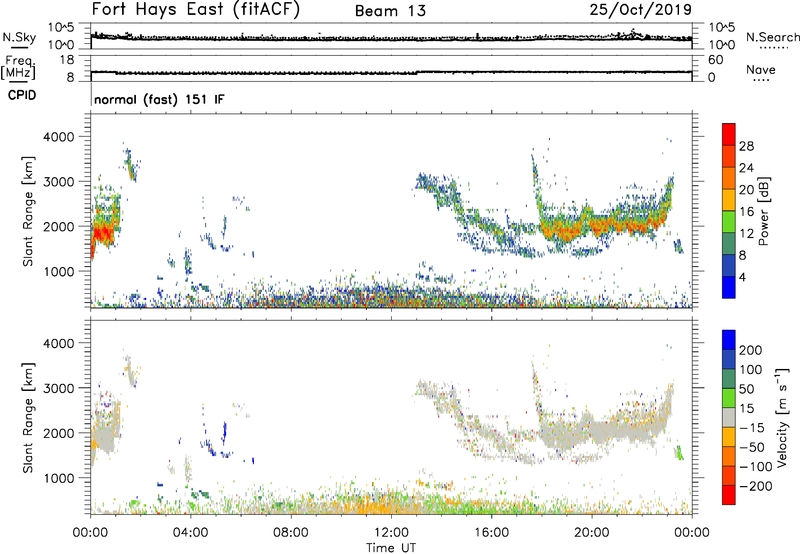Click the '-15' tick on Velocity colorbar
800x554 pixels.
pyautogui.click(x=751, y=428)
